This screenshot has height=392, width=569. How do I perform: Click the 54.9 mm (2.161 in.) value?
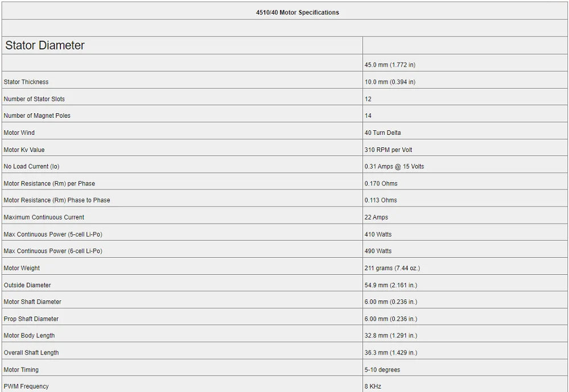click(x=390, y=285)
